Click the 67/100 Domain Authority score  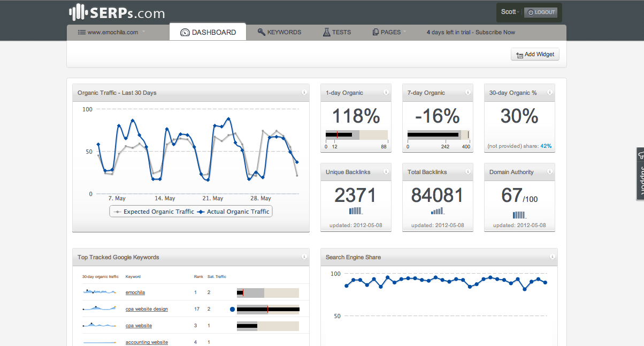[x=519, y=196]
